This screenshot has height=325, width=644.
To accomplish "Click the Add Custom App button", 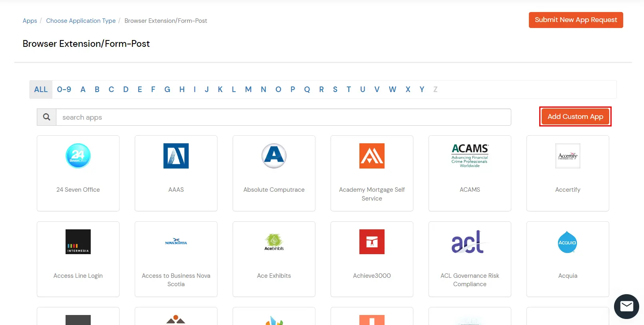I will click(x=575, y=116).
